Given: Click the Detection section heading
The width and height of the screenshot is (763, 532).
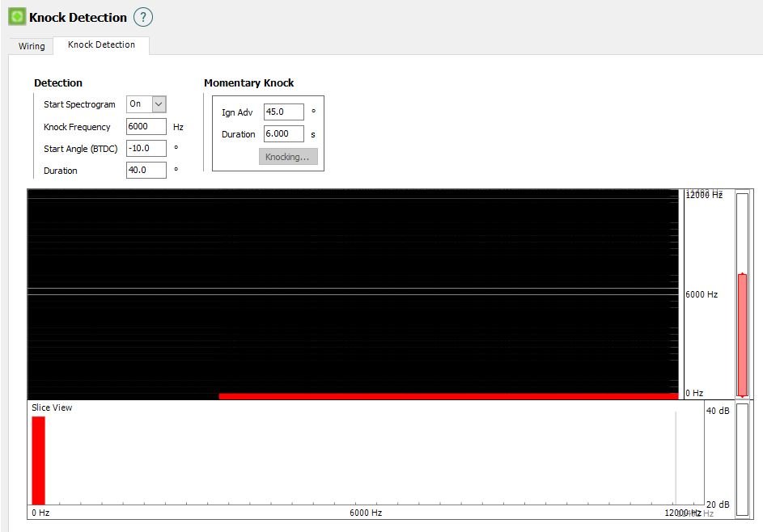Looking at the screenshot, I should (58, 82).
